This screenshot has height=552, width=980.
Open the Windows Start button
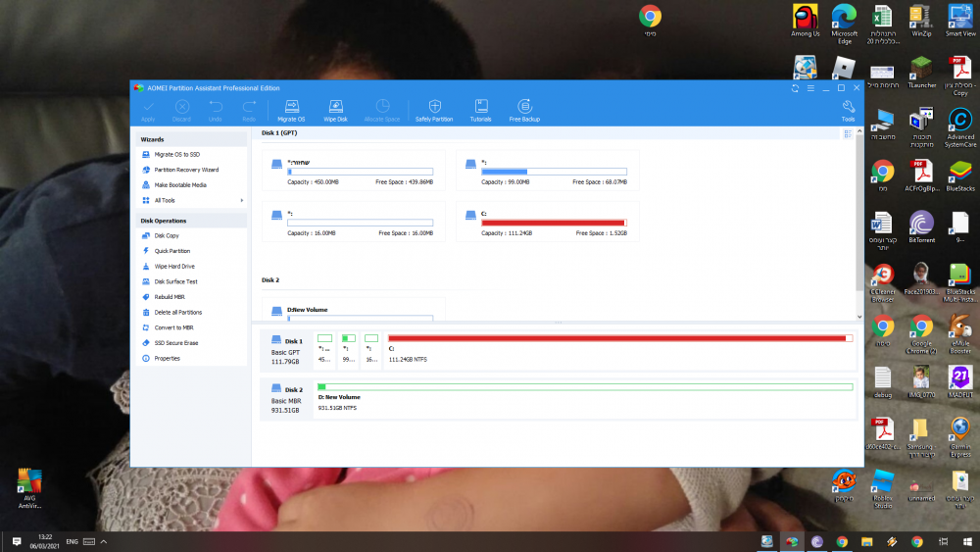pyautogui.click(x=967, y=542)
